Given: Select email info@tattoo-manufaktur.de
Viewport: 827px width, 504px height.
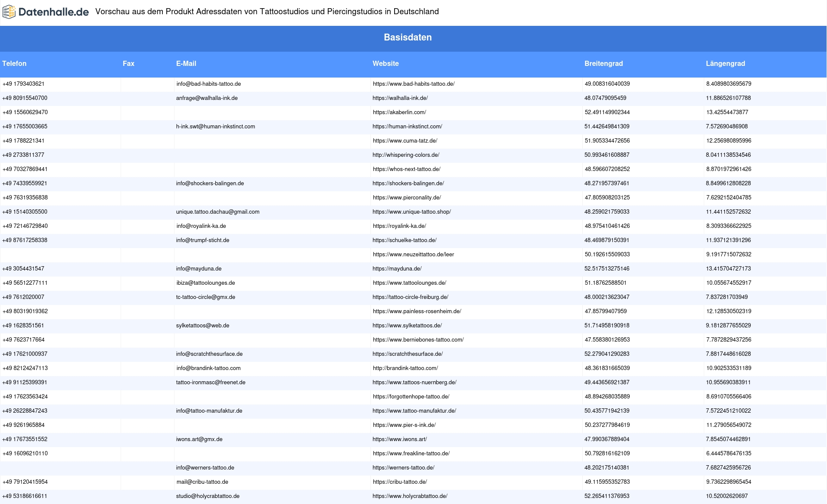Looking at the screenshot, I should [209, 411].
